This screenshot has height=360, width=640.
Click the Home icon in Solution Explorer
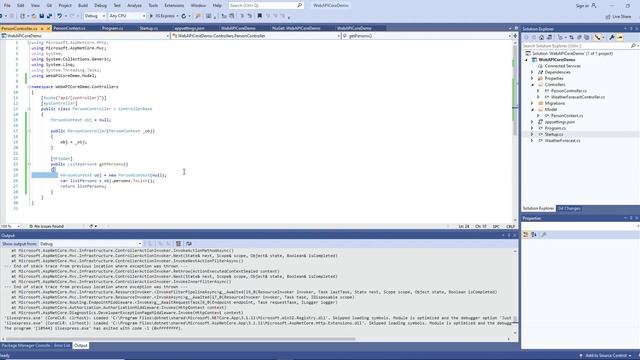point(541,37)
